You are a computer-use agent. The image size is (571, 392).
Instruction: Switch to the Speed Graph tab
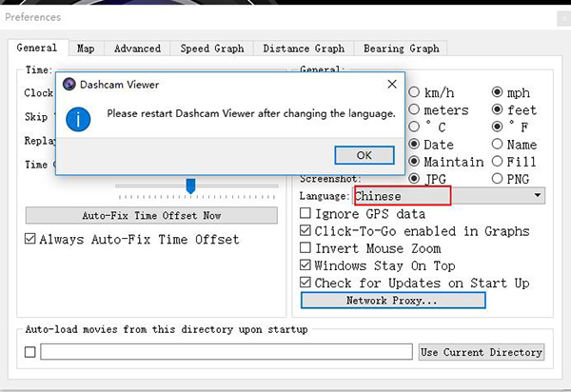pos(212,49)
